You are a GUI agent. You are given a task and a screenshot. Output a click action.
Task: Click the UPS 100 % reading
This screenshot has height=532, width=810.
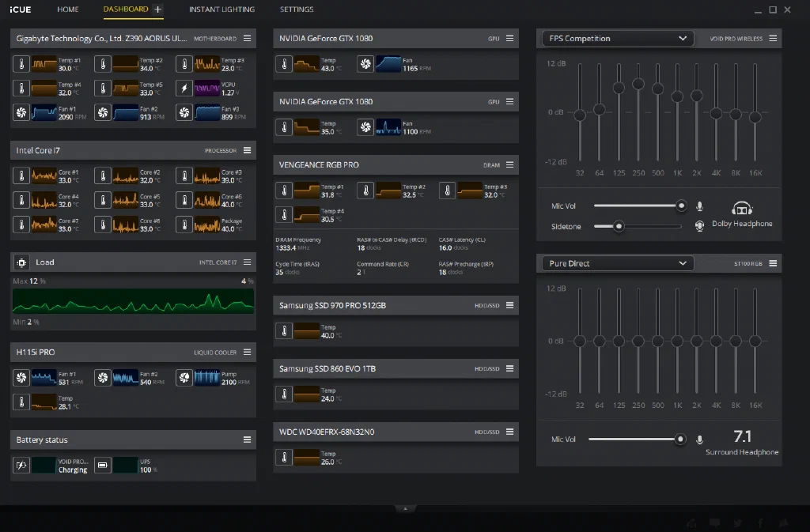(x=149, y=470)
